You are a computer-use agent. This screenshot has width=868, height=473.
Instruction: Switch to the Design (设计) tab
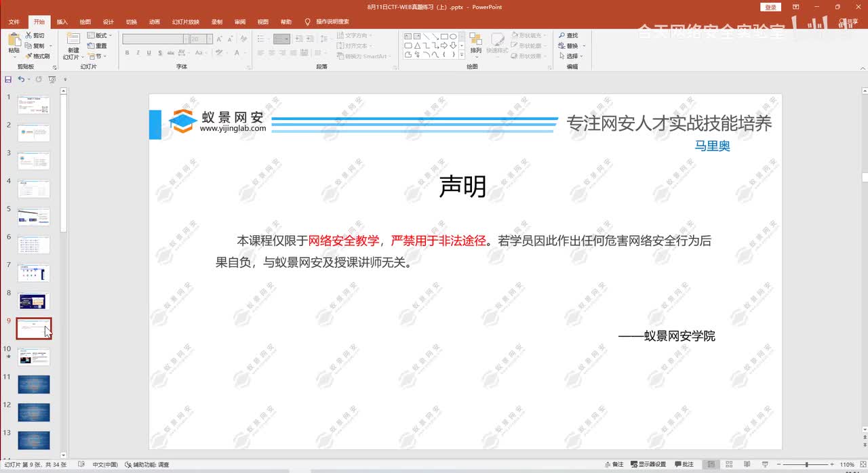108,22
